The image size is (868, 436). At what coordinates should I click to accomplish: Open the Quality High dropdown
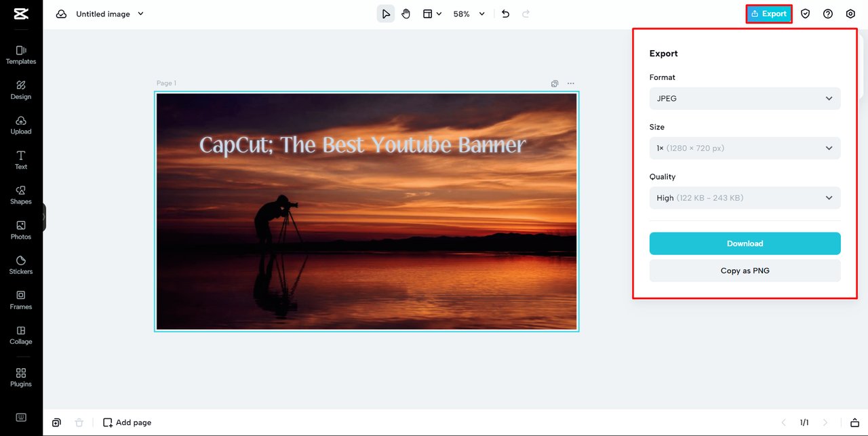pyautogui.click(x=745, y=198)
